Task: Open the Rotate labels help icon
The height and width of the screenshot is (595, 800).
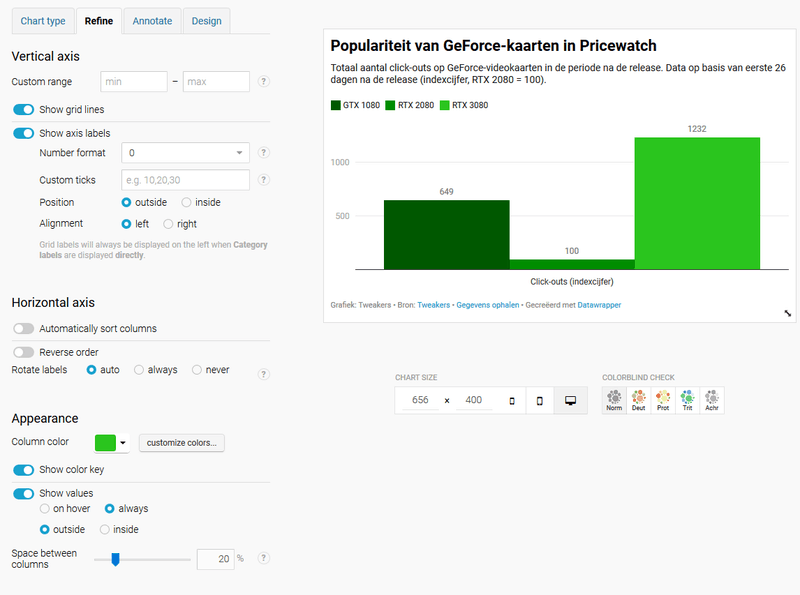Action: point(263,374)
